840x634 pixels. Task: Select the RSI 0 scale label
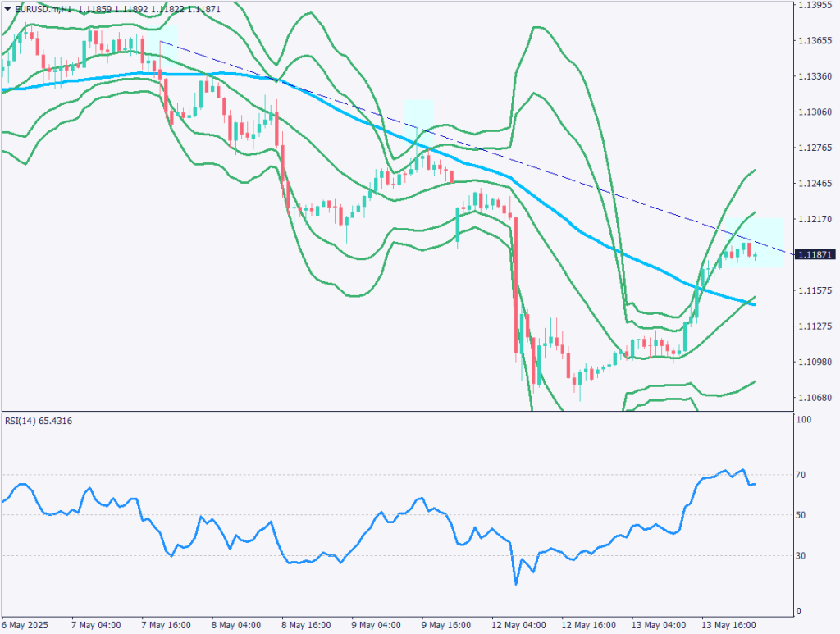pos(799,612)
